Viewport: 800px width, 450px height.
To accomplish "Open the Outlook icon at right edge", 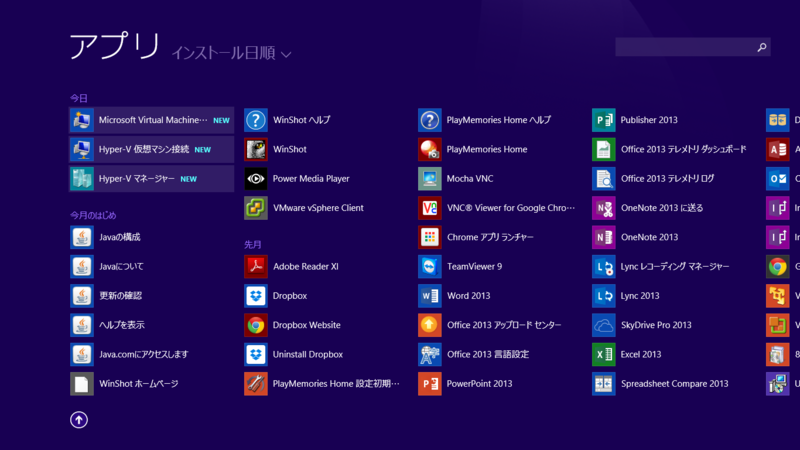I will 778,179.
